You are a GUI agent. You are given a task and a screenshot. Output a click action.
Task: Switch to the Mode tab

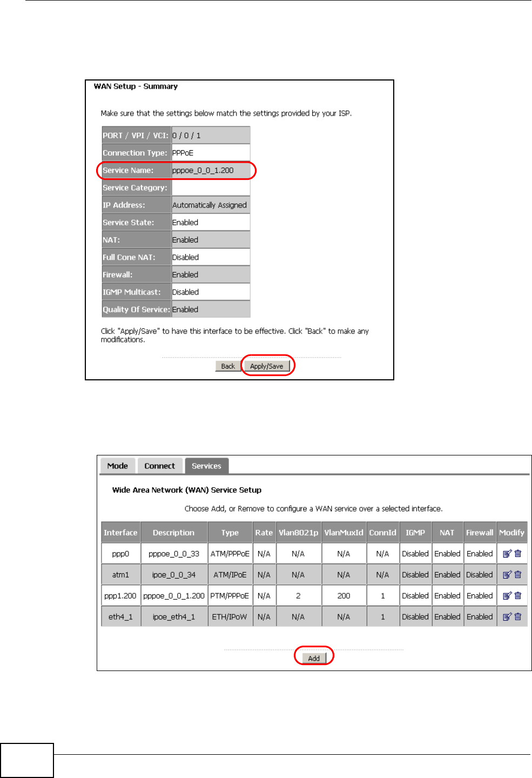118,466
